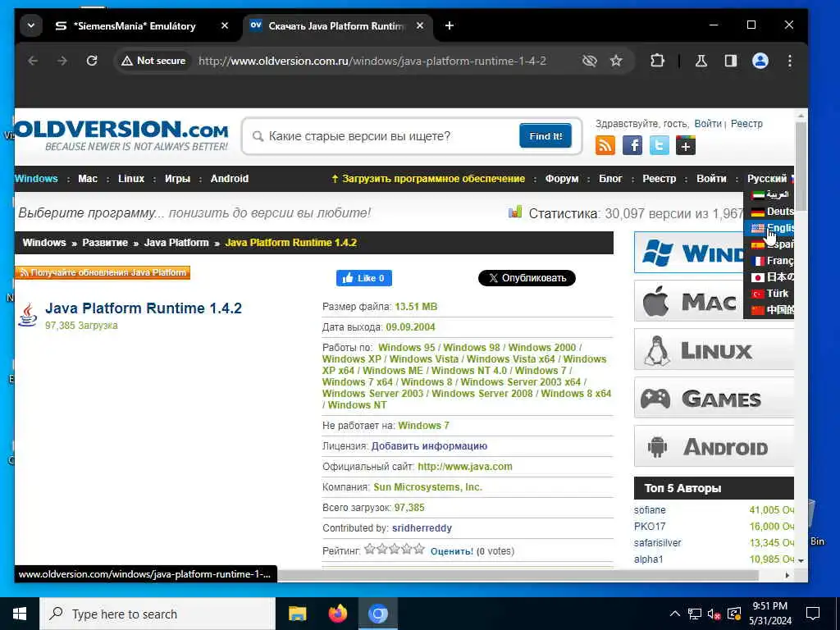
Task: Open Блог in the navigation bar
Action: (x=610, y=179)
